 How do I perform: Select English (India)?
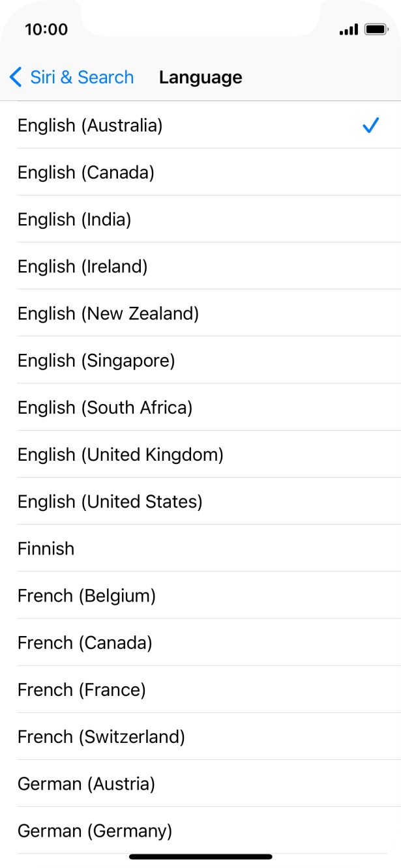click(x=75, y=219)
